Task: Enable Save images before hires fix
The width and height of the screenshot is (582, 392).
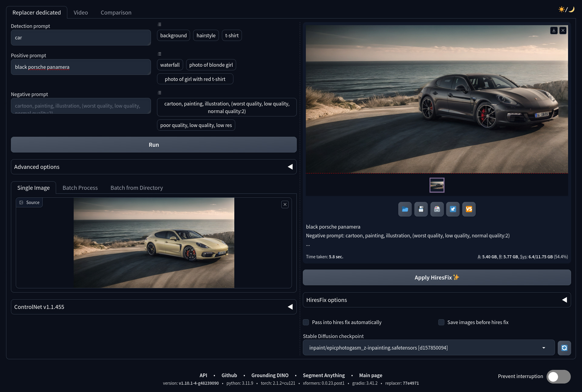Action: click(x=441, y=322)
